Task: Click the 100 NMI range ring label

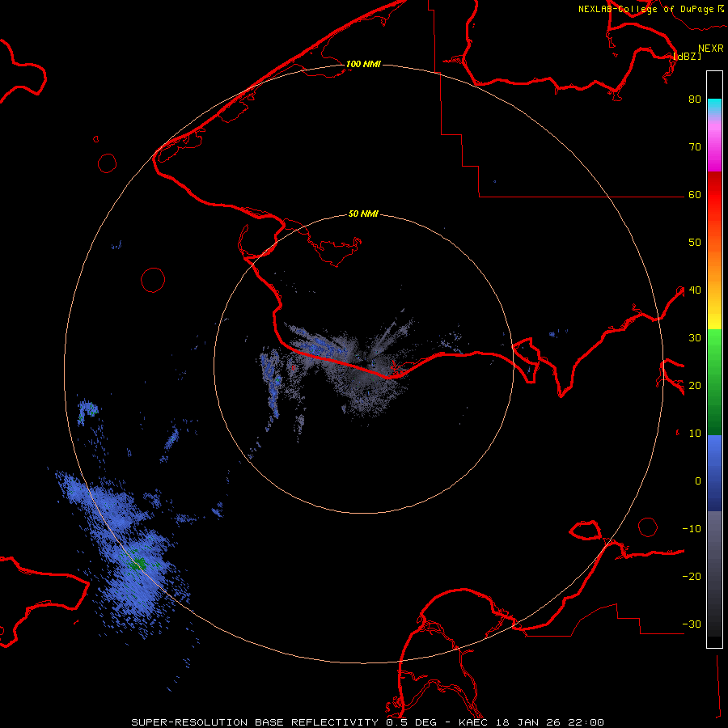Action: point(363,64)
